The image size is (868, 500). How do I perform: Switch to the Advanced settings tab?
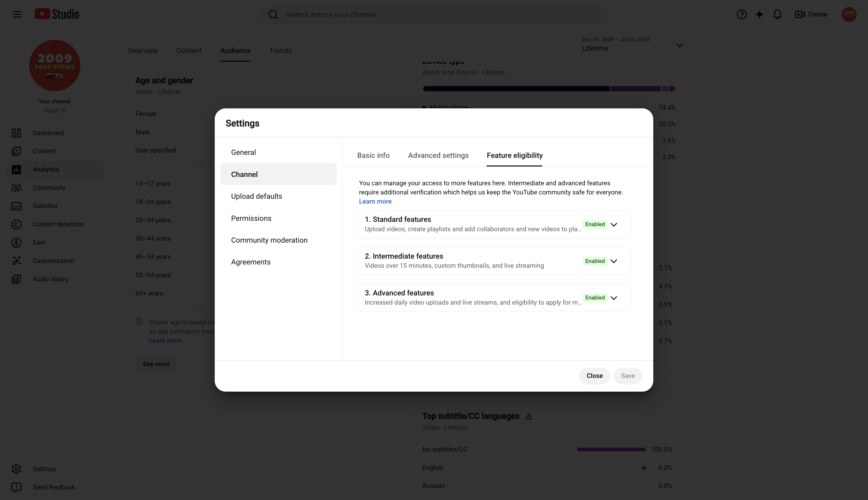pos(438,156)
